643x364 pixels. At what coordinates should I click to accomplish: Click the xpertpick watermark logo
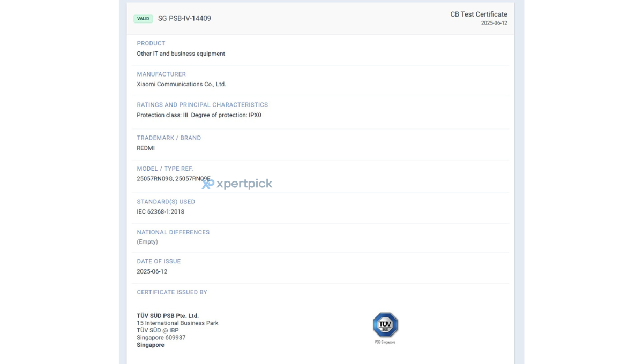(237, 184)
